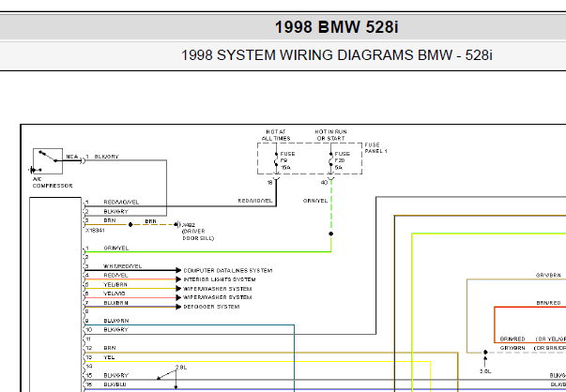Select the YEL/BRN wire label

tap(115, 284)
